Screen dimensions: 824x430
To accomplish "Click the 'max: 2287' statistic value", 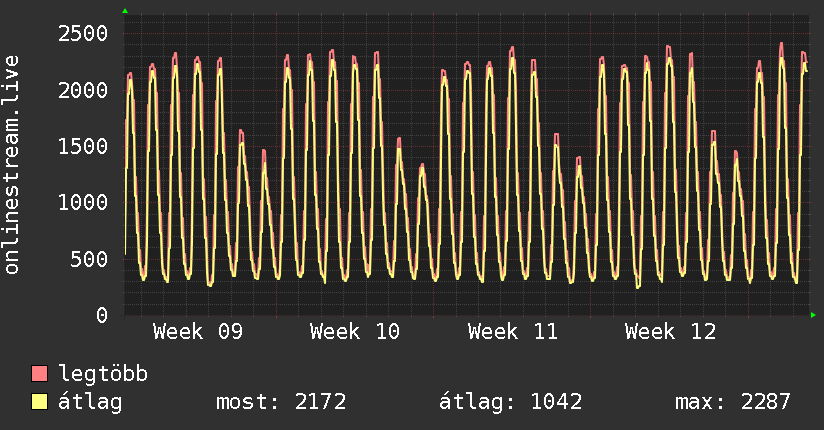I will pyautogui.click(x=733, y=402).
